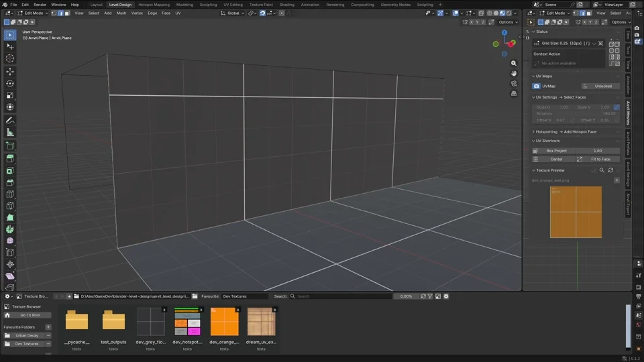Switch perspective/orthographic with the grid icon

(513, 94)
